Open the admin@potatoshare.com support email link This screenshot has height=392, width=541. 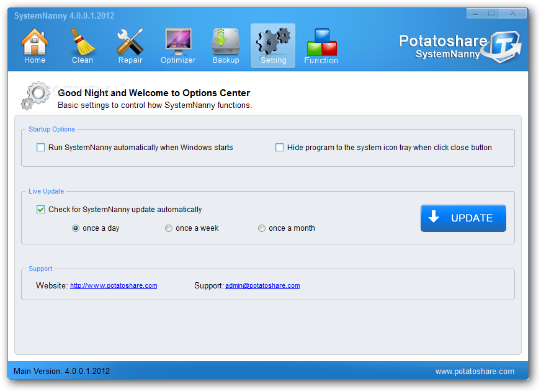tap(262, 285)
